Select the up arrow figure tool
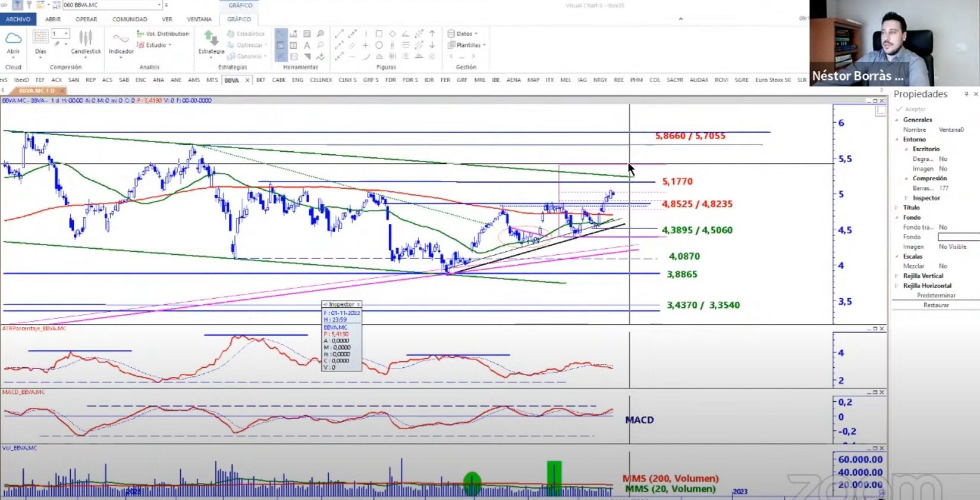The image size is (980, 500). pyautogui.click(x=432, y=34)
